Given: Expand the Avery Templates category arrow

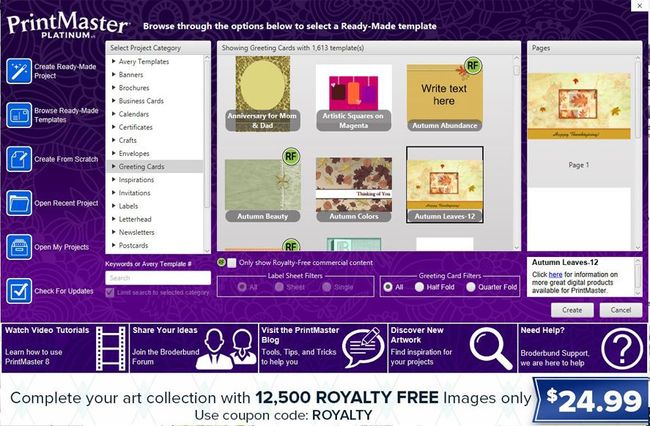Looking at the screenshot, I should pyautogui.click(x=114, y=61).
